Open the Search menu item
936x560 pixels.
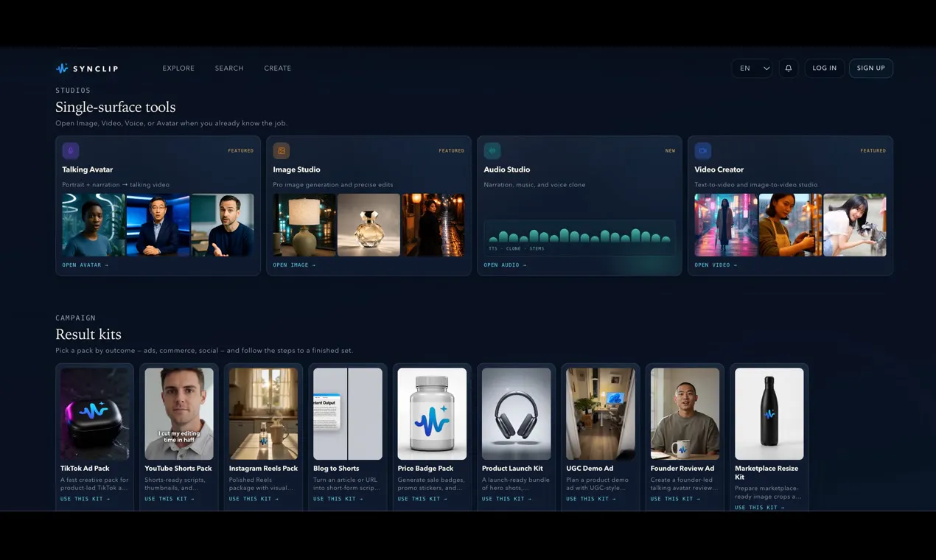[229, 69]
